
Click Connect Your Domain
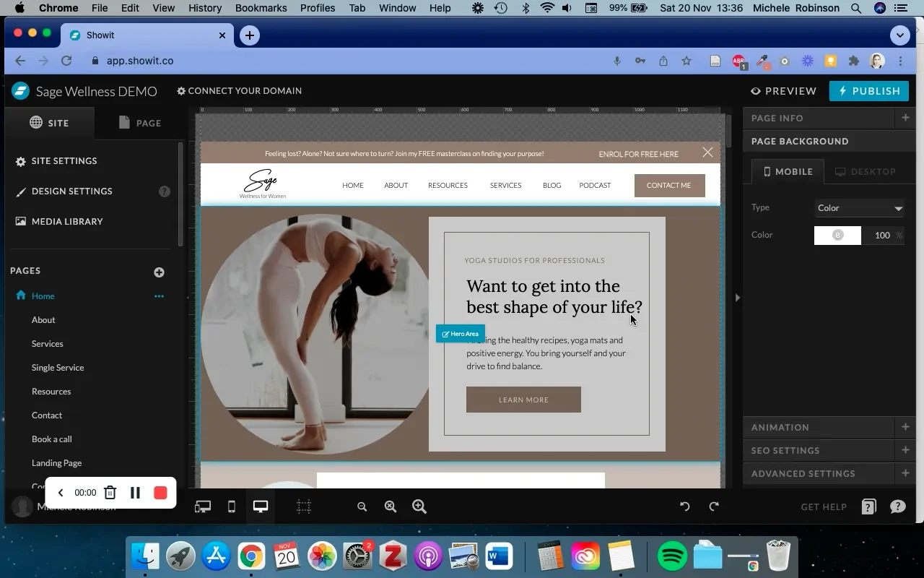coord(239,91)
